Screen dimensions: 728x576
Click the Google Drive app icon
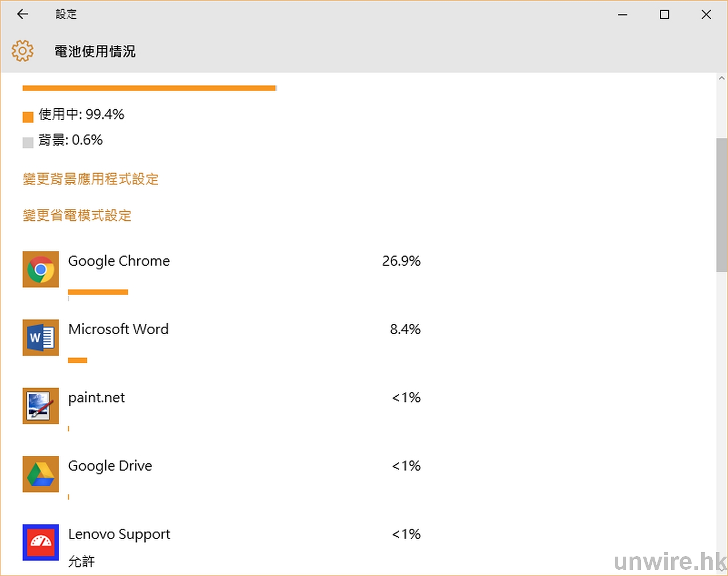click(40, 474)
